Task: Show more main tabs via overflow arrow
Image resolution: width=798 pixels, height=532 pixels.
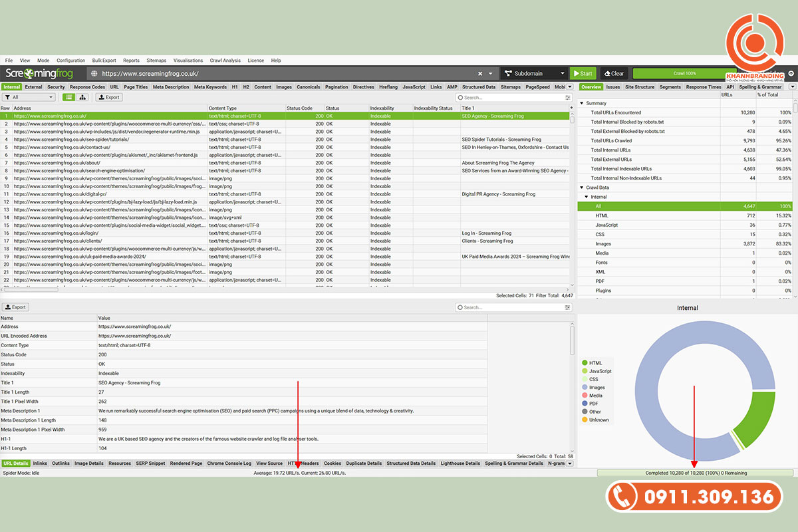Action: pos(570,87)
